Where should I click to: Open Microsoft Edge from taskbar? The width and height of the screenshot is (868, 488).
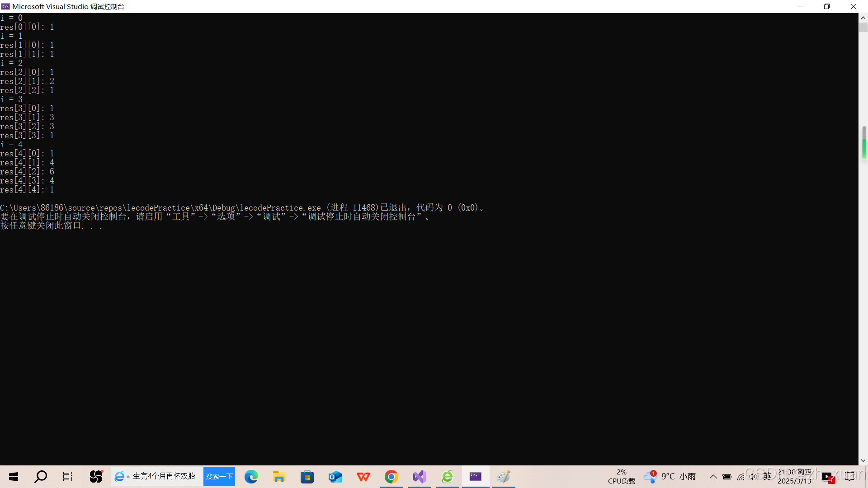click(251, 477)
